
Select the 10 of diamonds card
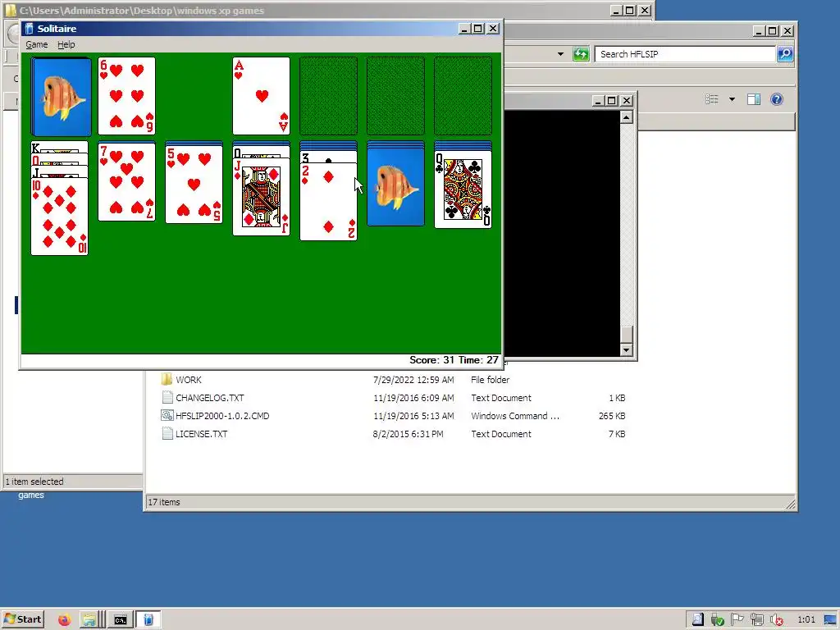[59, 217]
